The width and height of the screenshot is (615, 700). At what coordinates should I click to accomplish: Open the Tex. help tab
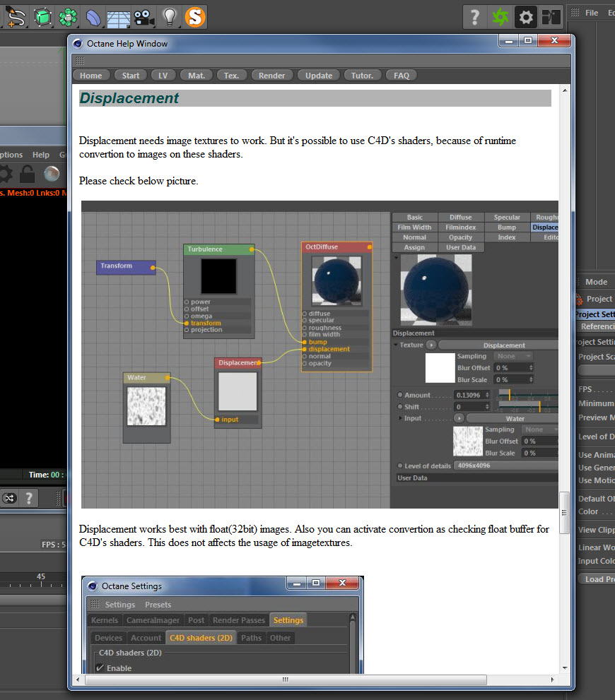[231, 76]
